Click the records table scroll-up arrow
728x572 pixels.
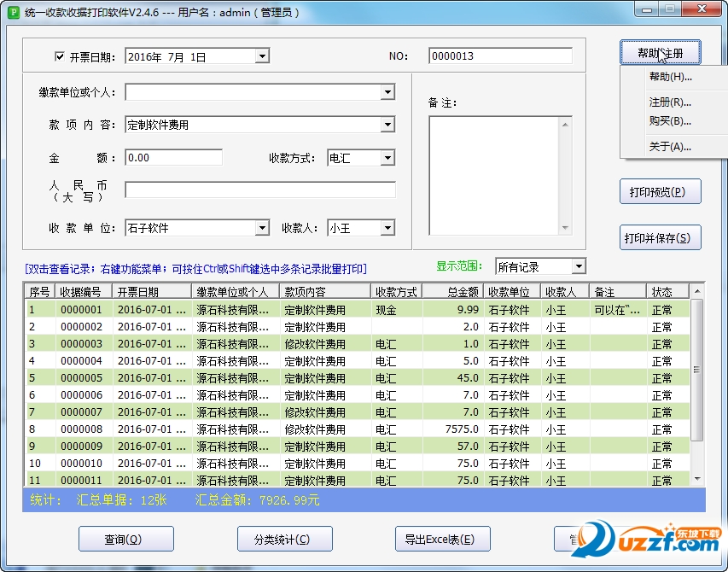[x=696, y=291]
